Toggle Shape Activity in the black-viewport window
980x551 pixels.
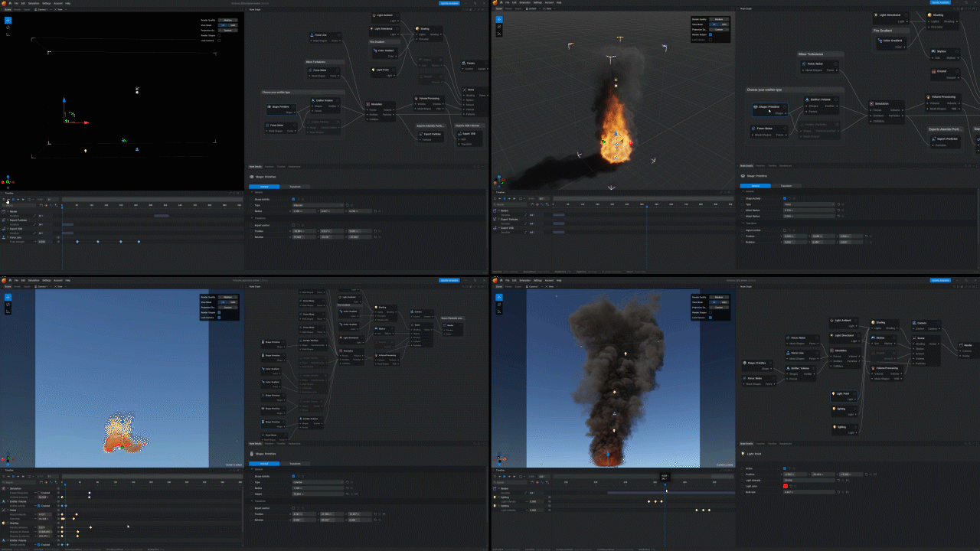coord(294,199)
